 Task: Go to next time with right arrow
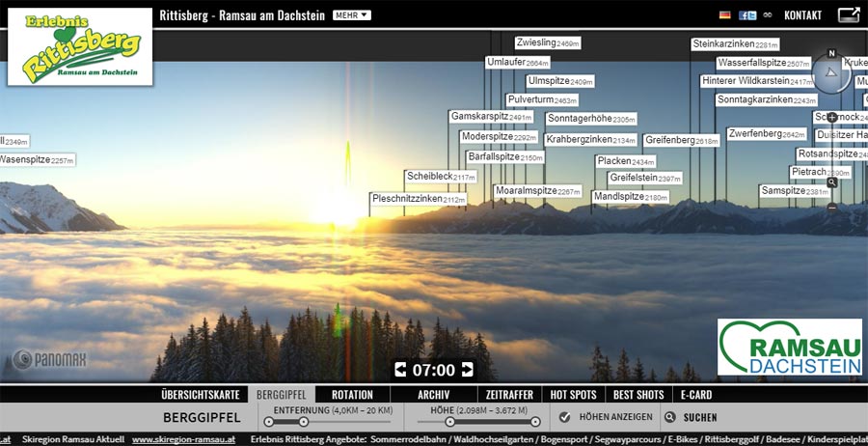coord(468,370)
